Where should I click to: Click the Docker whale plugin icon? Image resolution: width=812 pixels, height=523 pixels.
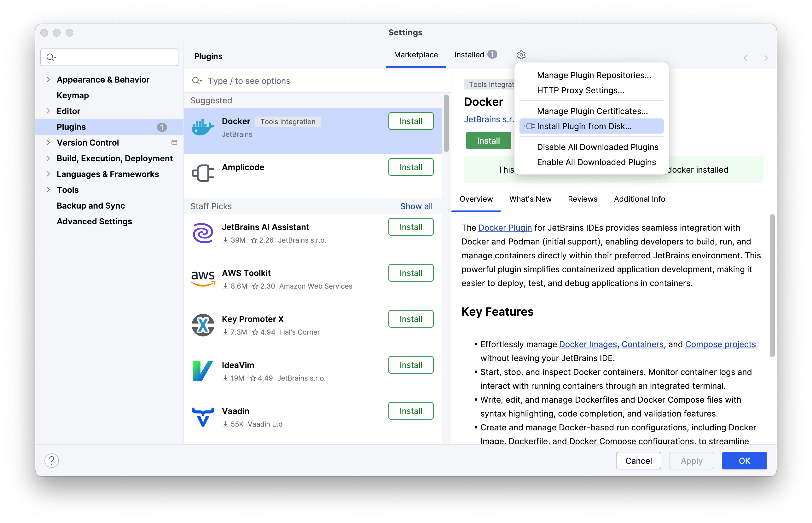click(x=203, y=127)
